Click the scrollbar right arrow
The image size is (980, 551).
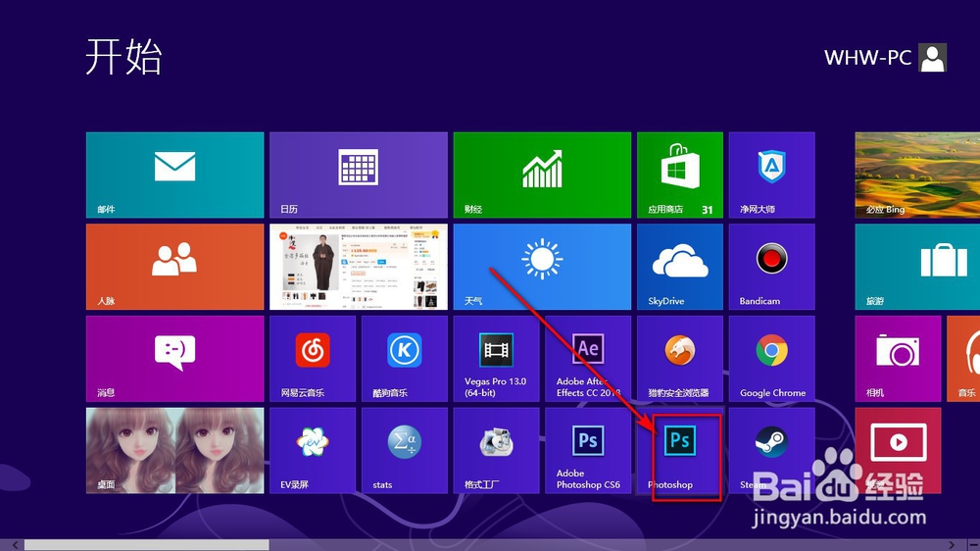(x=952, y=545)
